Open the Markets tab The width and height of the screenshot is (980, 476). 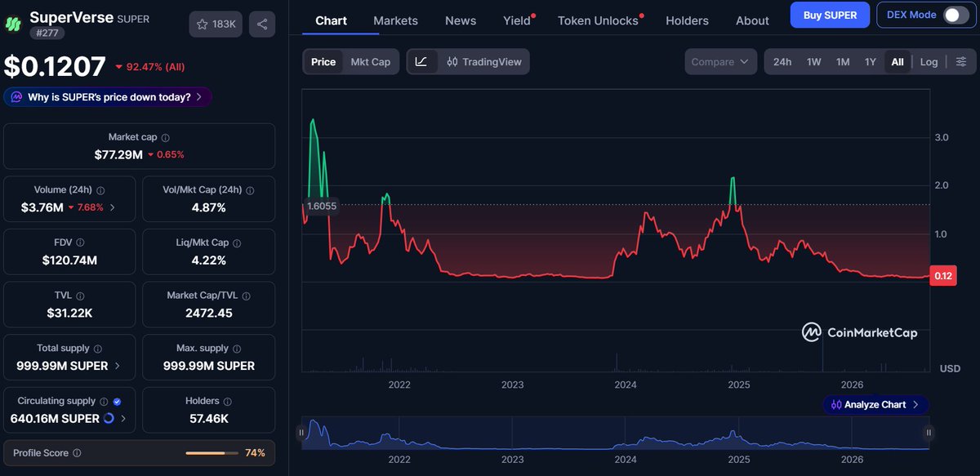395,20
